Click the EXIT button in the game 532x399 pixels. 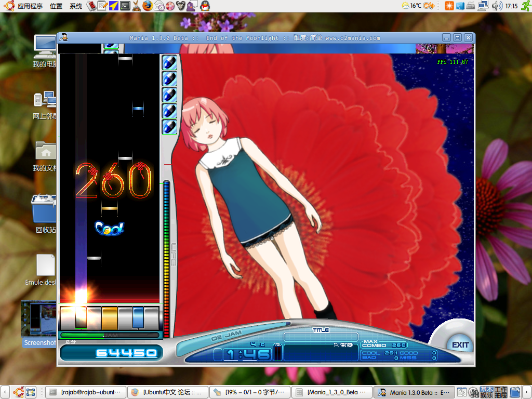460,345
